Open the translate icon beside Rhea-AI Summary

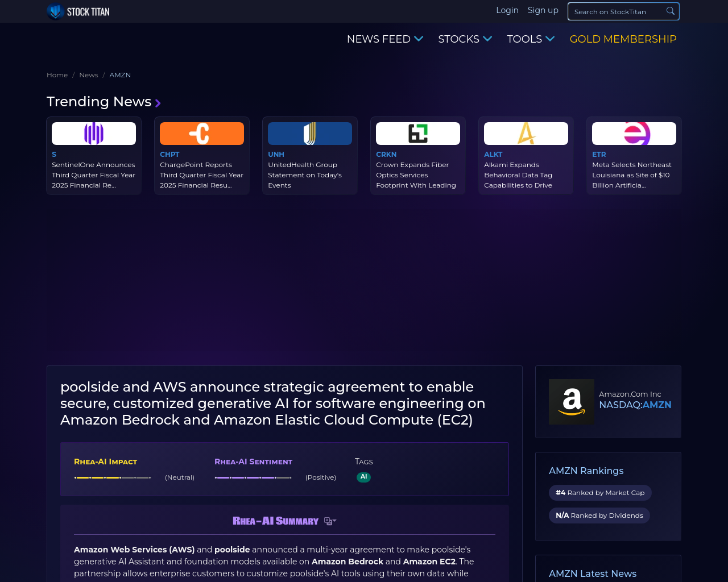click(330, 521)
